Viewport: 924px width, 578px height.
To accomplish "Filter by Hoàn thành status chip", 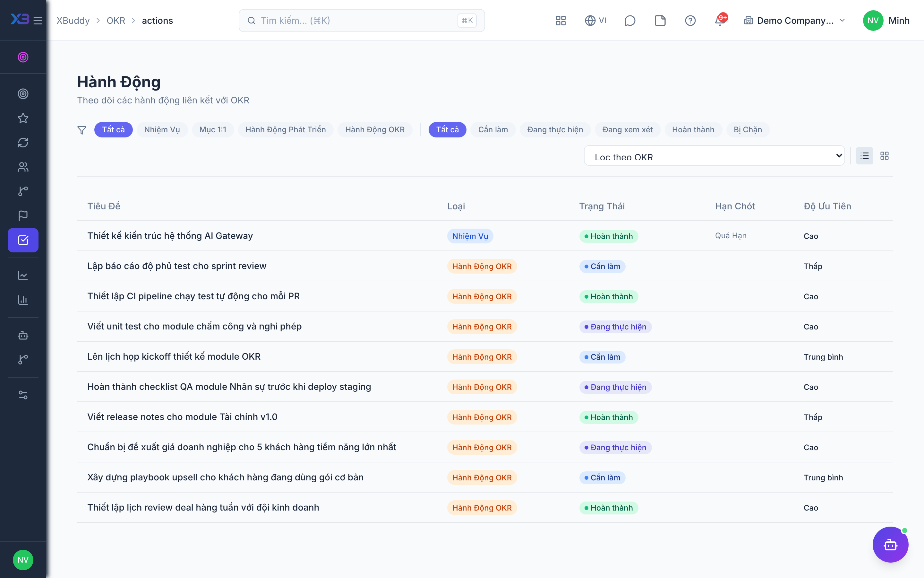I will (693, 130).
